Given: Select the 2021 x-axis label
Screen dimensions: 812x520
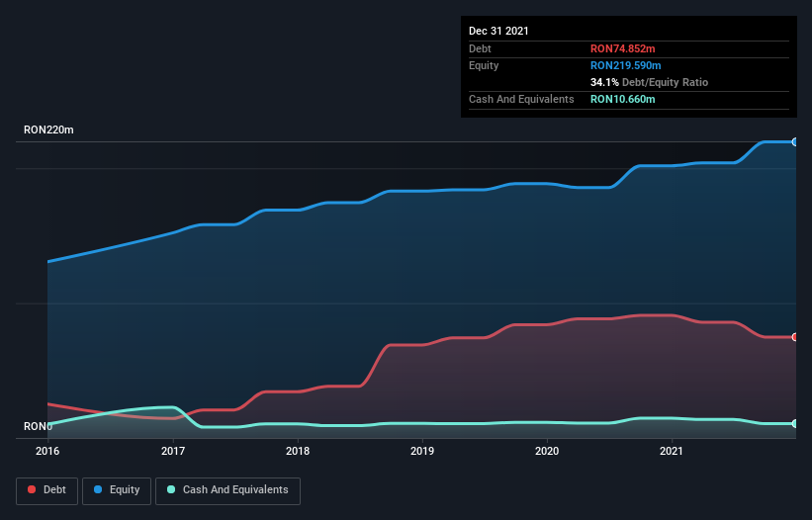Looking at the screenshot, I should tap(672, 451).
